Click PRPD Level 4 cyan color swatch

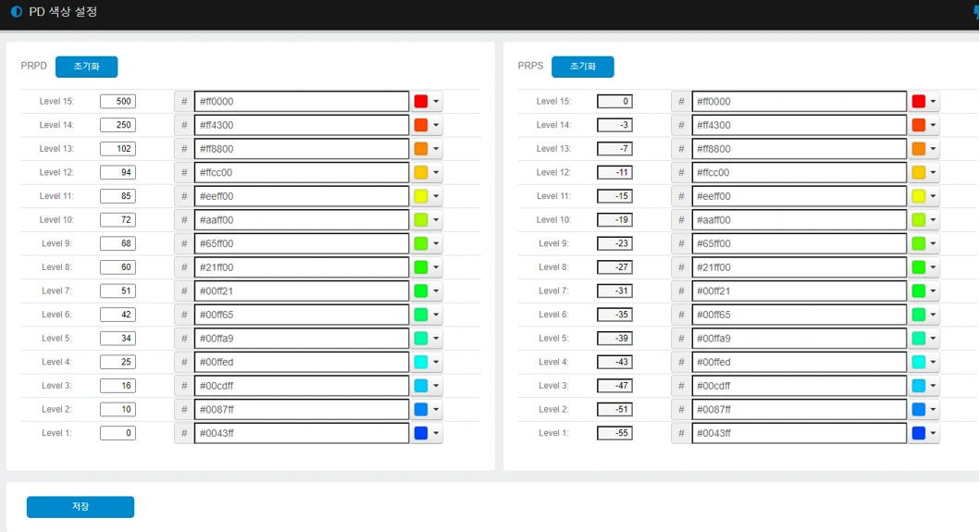point(421,362)
